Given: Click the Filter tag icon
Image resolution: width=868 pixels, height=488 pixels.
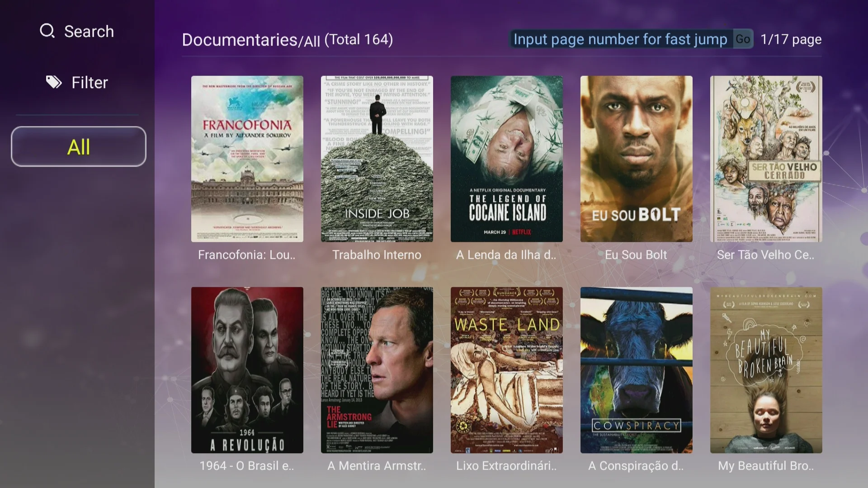Looking at the screenshot, I should click(x=54, y=82).
